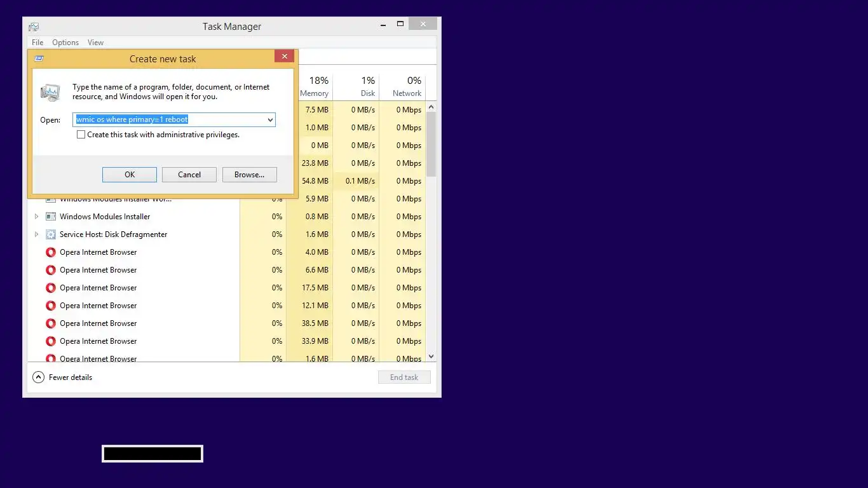868x488 pixels.
Task: Open the View menu
Action: [95, 43]
